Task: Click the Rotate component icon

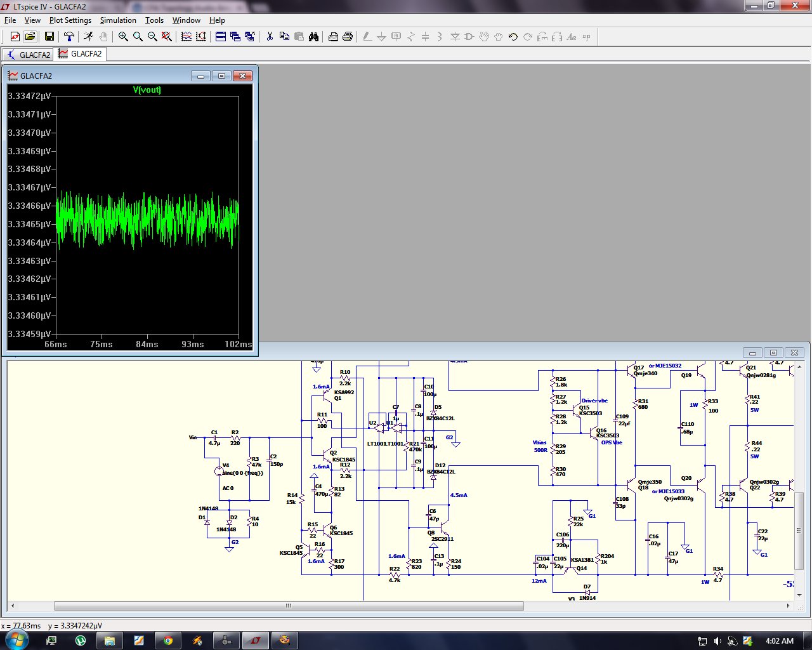Action: [542, 37]
